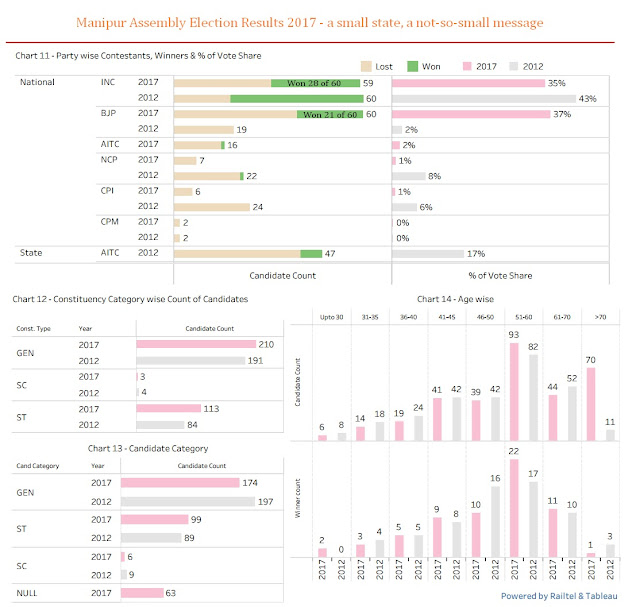Select the 43% vote share bar
Screen dimensions: 640x607
coord(484,99)
